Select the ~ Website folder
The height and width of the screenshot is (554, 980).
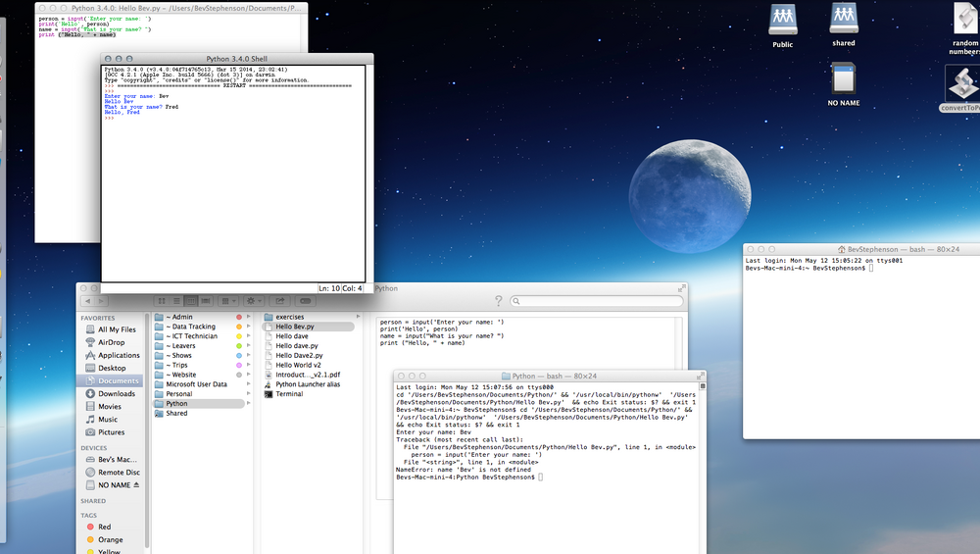199,376
